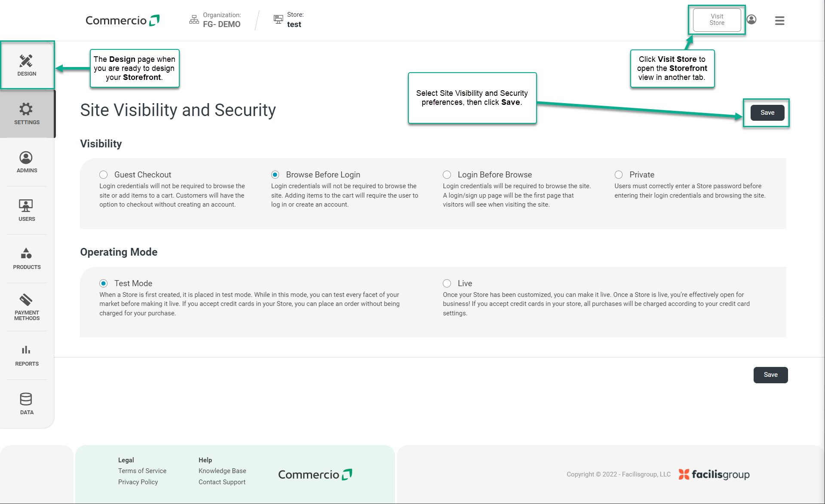Open the Knowledge Base help link
This screenshot has height=504, width=825.
[x=222, y=471]
